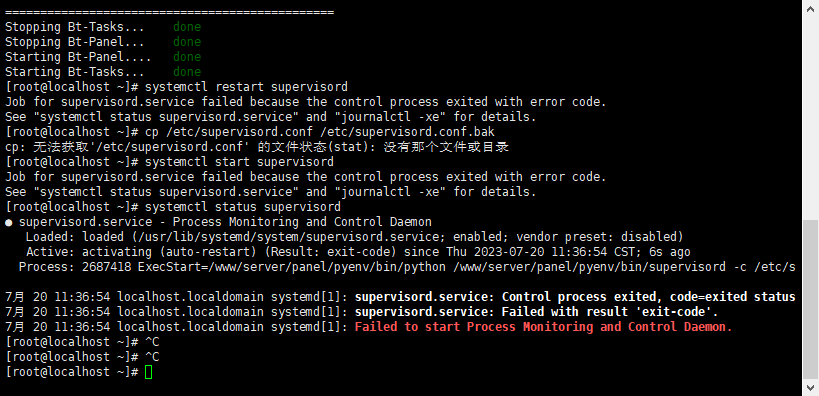Click the scrollbar up arrow
Image resolution: width=819 pixels, height=396 pixels.
click(x=810, y=6)
